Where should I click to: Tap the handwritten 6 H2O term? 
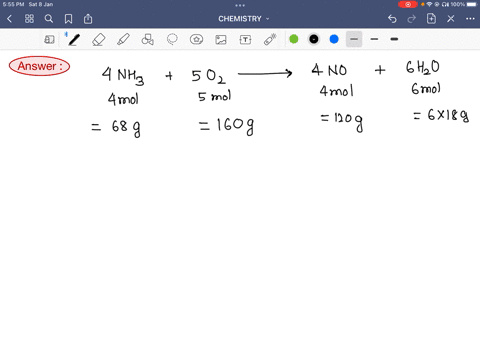pyautogui.click(x=423, y=67)
